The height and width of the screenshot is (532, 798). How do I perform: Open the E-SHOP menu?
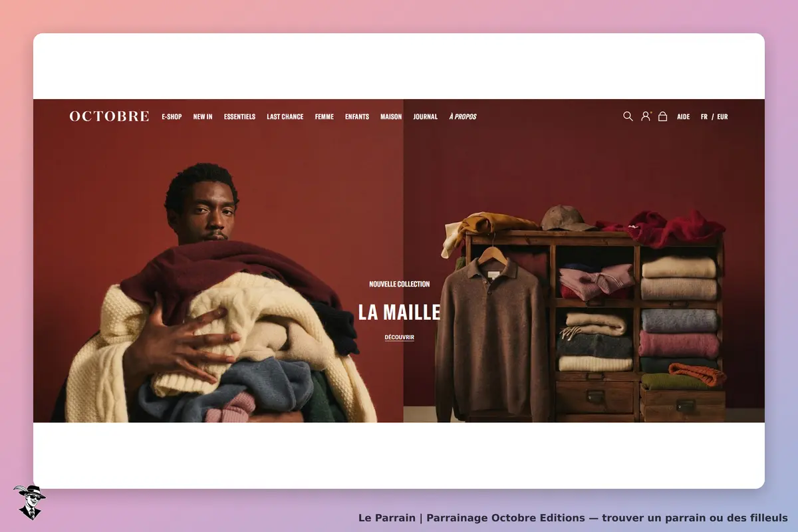click(x=172, y=116)
